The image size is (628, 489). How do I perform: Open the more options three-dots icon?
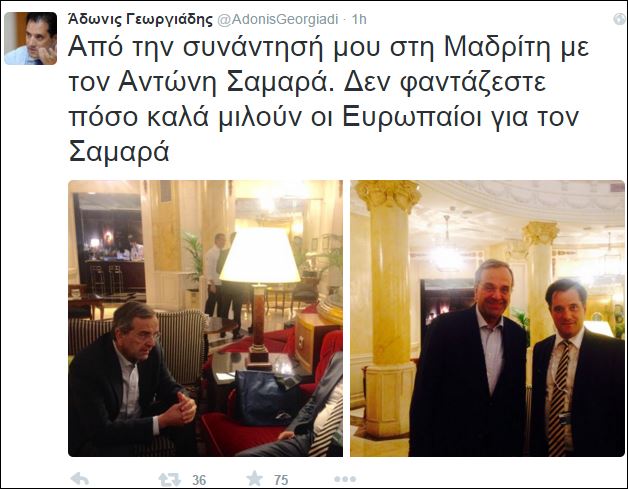click(345, 479)
